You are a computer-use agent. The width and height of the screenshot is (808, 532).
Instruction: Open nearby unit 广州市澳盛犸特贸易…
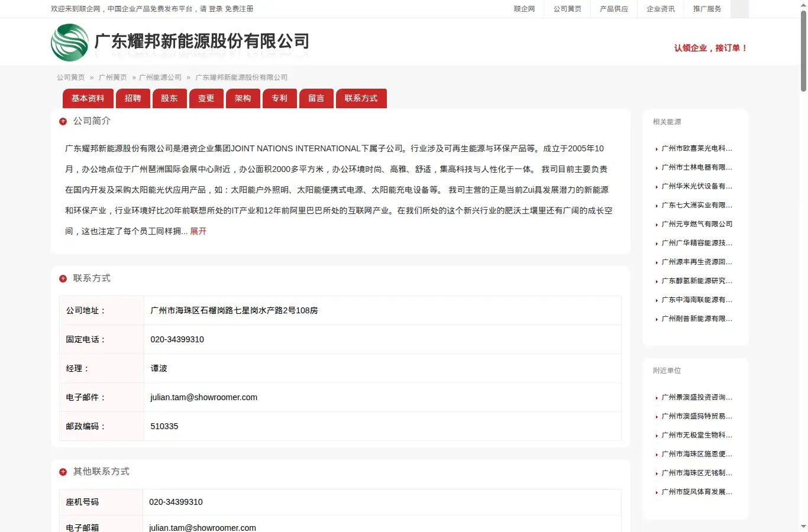[697, 416]
